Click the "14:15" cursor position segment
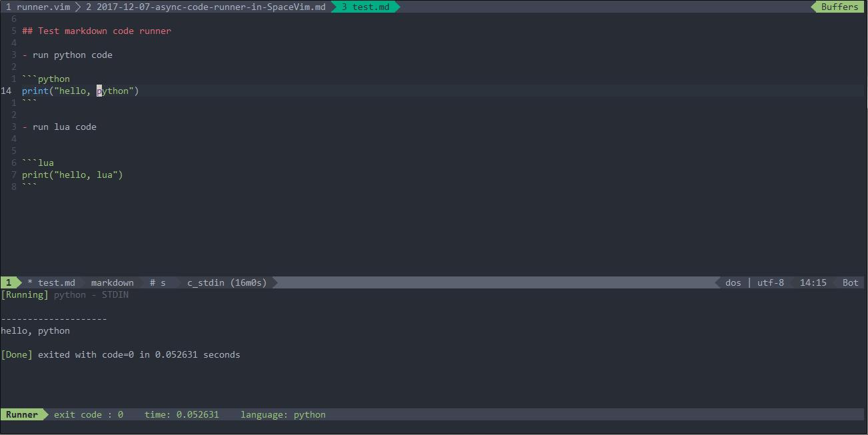This screenshot has height=435, width=868. pyautogui.click(x=813, y=282)
